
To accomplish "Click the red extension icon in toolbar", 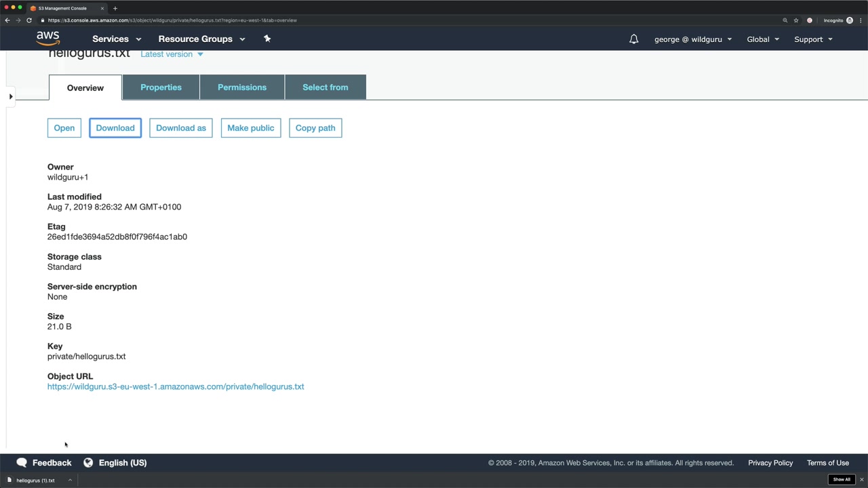I will (x=810, y=20).
